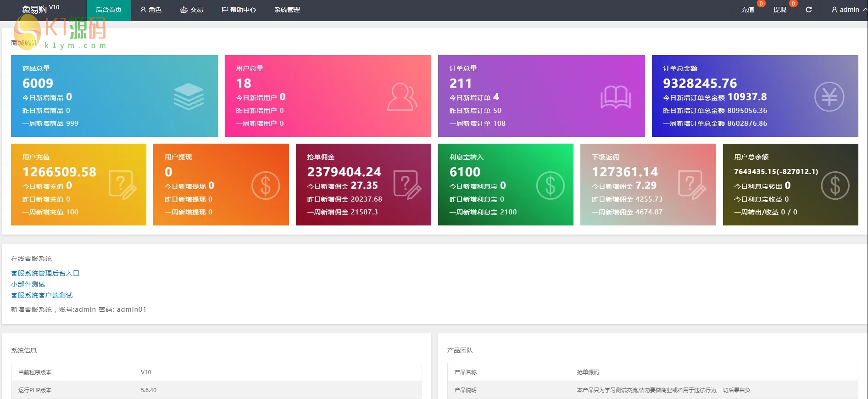Click the refresh icon in top bar
868x399 pixels.
[808, 10]
